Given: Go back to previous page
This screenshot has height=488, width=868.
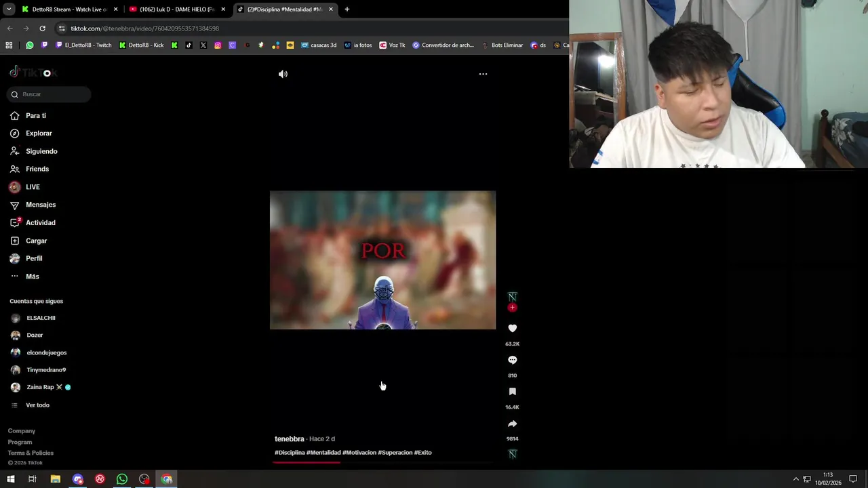Looking at the screenshot, I should (x=9, y=28).
